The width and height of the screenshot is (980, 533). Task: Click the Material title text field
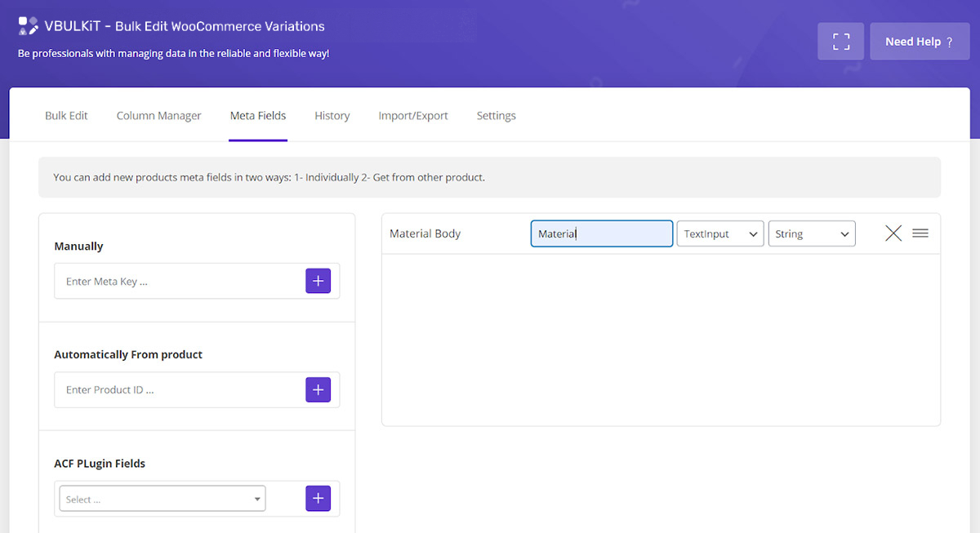(601, 233)
